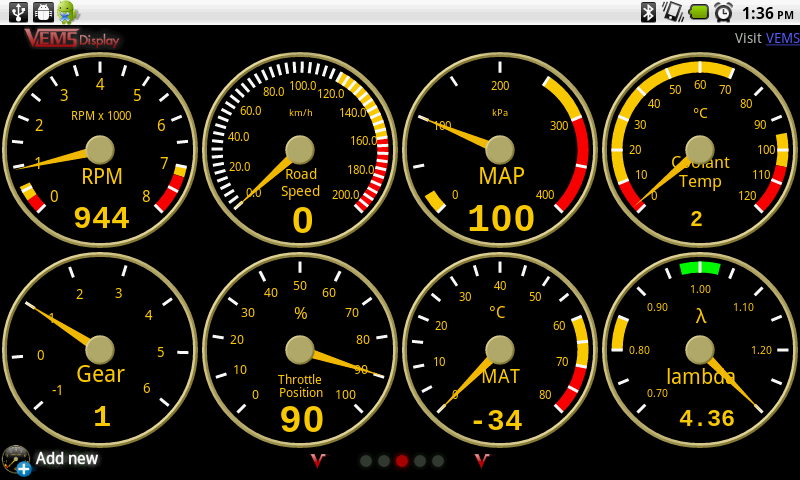Tap the USB connection notification icon

[17, 12]
